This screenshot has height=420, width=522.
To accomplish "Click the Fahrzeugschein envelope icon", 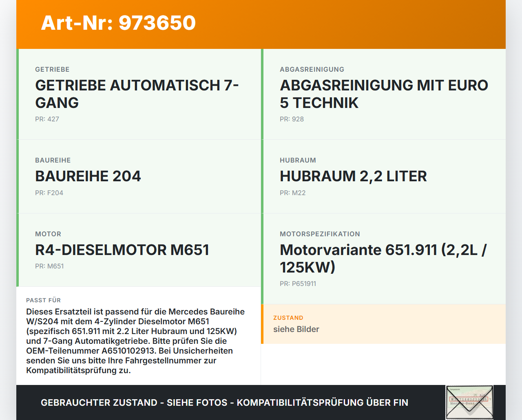I will point(469,402).
